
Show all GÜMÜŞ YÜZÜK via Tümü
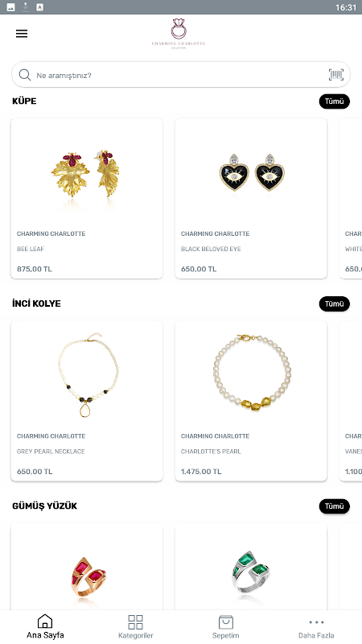[335, 506]
